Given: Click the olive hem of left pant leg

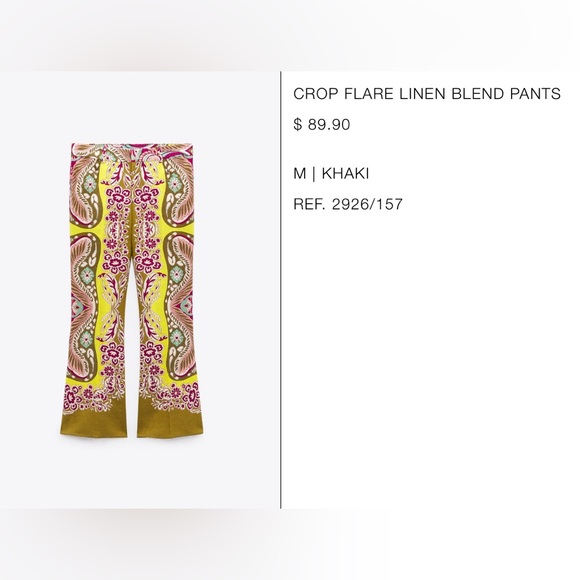Looking at the screenshot, I should click(93, 425).
